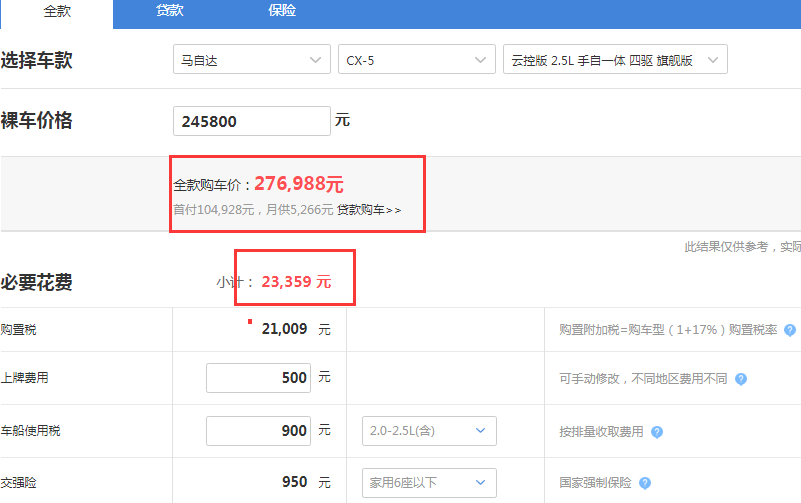Click the help icon beside 按排量收取费用
801x503 pixels.
(657, 432)
